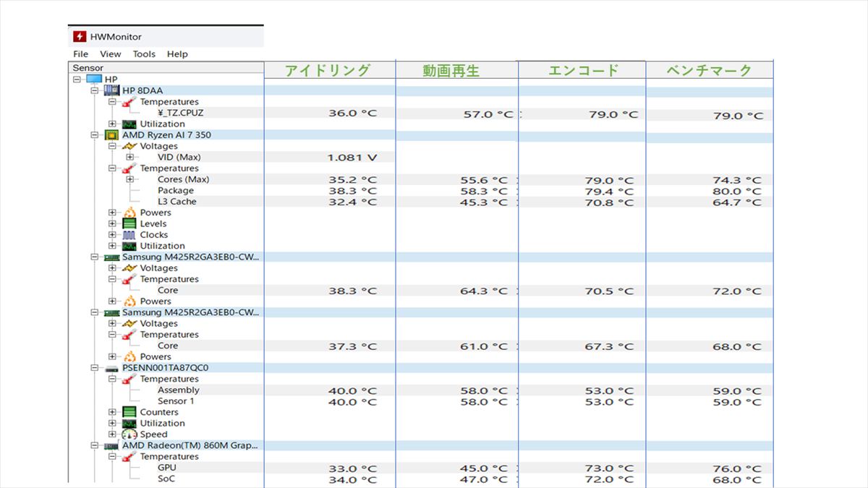This screenshot has width=868, height=488.
Task: Select the L3 Cache temperature row
Action: (176, 202)
